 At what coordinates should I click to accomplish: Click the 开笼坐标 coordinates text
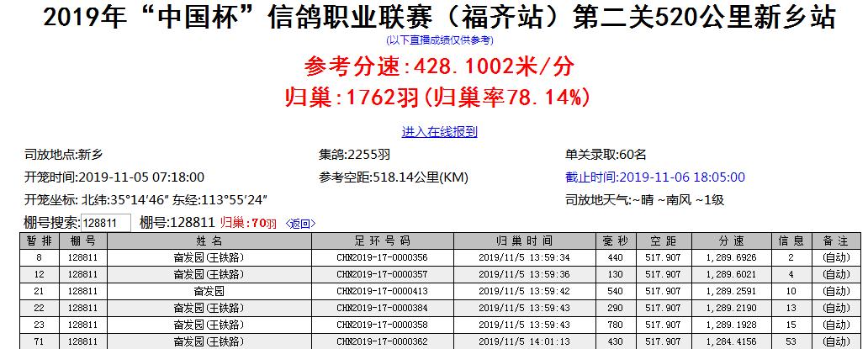[x=146, y=199]
